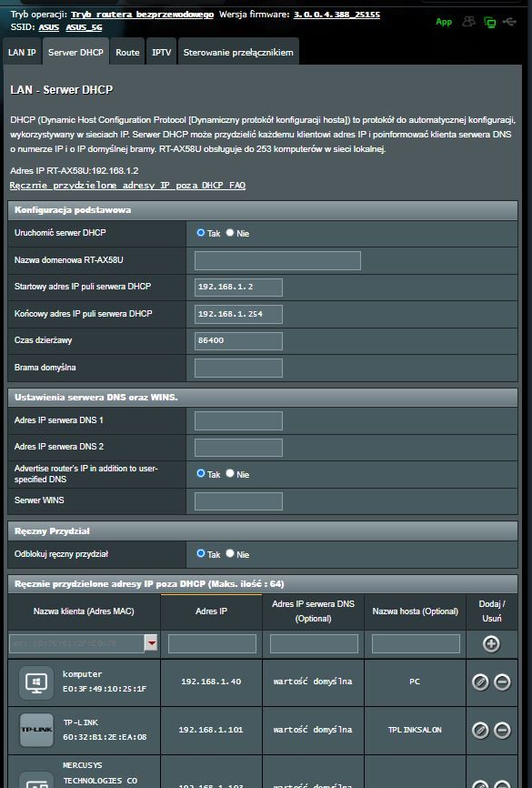
Task: Open the Route tab
Action: click(x=127, y=52)
